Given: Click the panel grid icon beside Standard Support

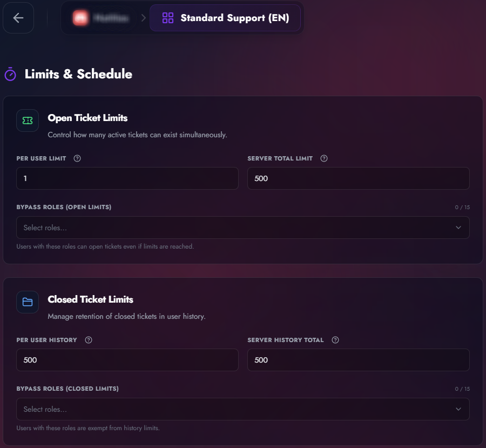Looking at the screenshot, I should point(168,18).
